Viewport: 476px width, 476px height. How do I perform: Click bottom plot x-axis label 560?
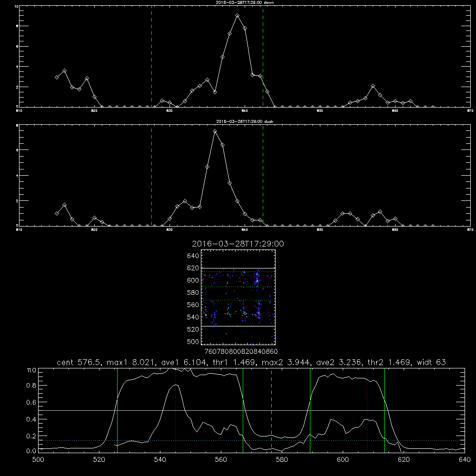(x=221, y=460)
